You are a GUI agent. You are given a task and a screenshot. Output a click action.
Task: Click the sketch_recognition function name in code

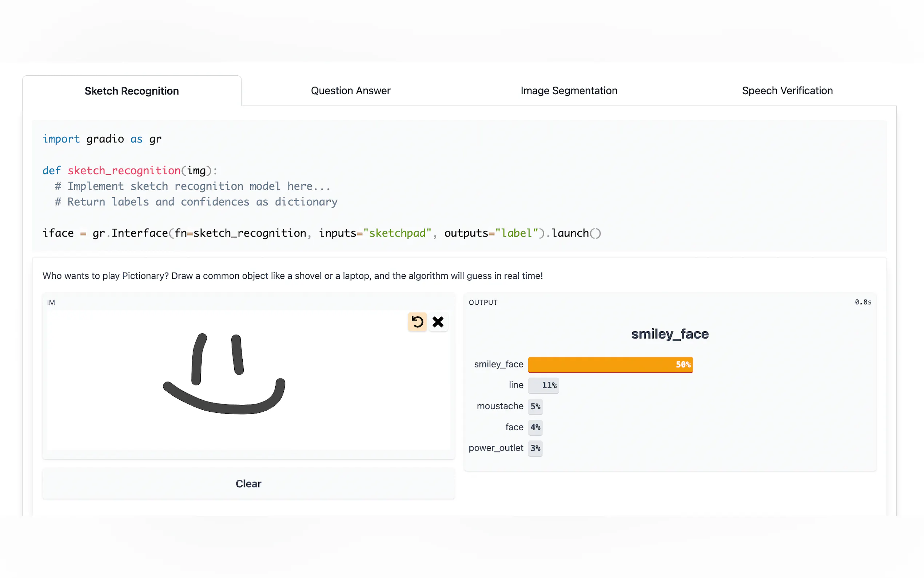[x=124, y=170]
